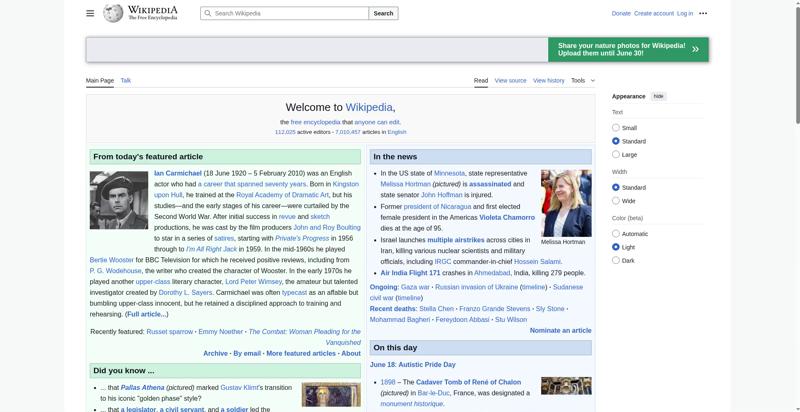This screenshot has height=412, width=800.
Task: Click the Create account link
Action: [x=654, y=13]
